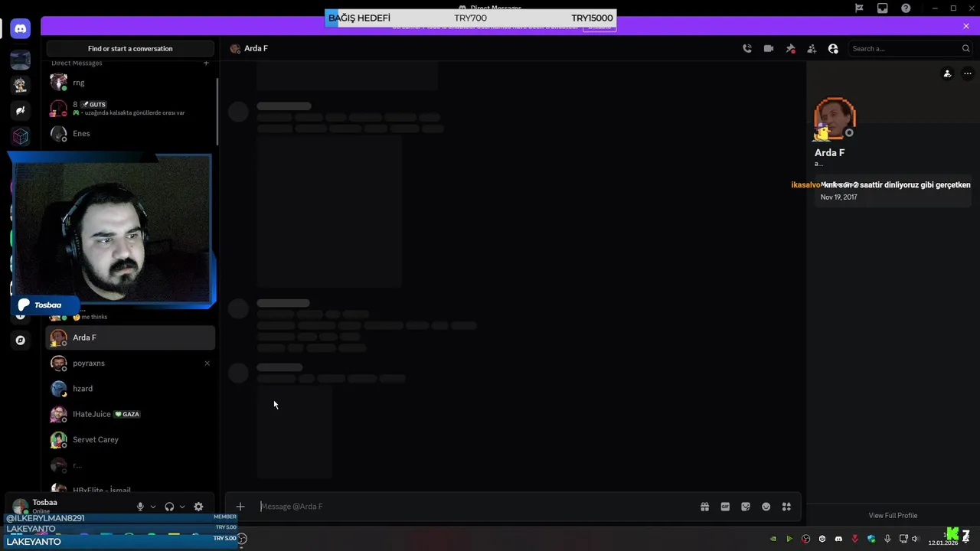Open User Settings gear icon

tap(198, 507)
